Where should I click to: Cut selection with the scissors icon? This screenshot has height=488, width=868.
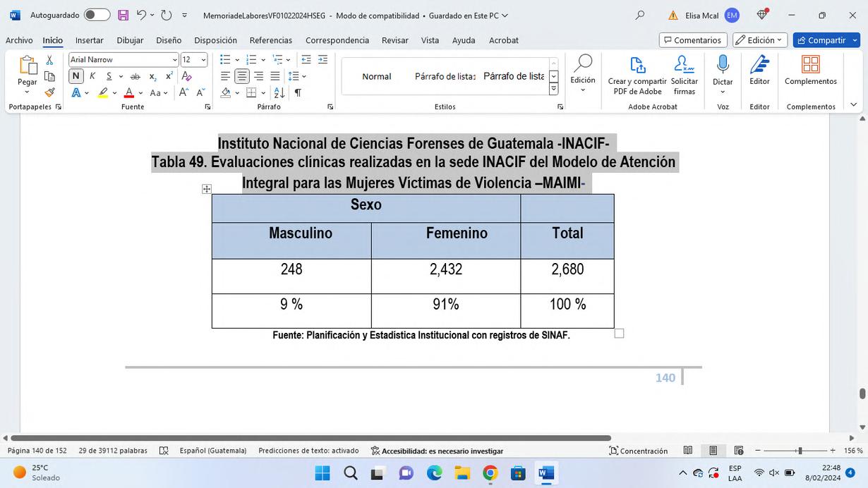[x=49, y=60]
